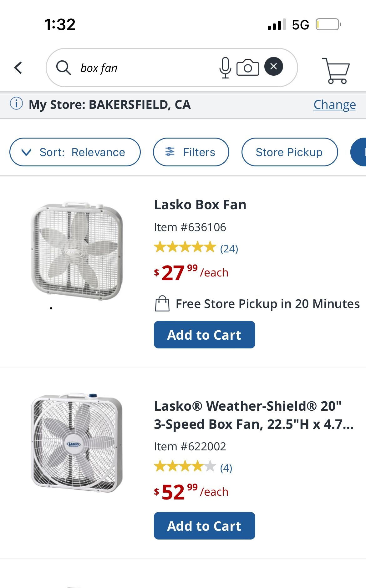Open the shopping cart
Image resolution: width=366 pixels, height=588 pixels.
click(336, 71)
